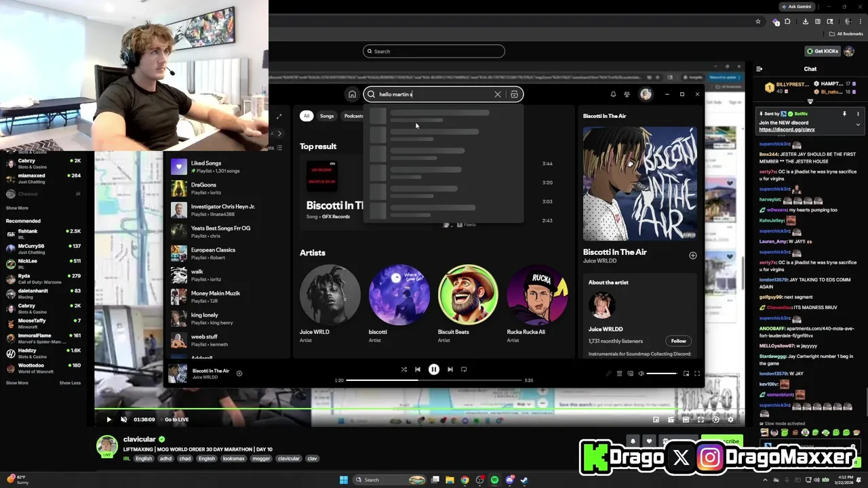Viewport: 868px width, 488px height.
Task: Select the Songs filter chip
Action: coord(327,116)
